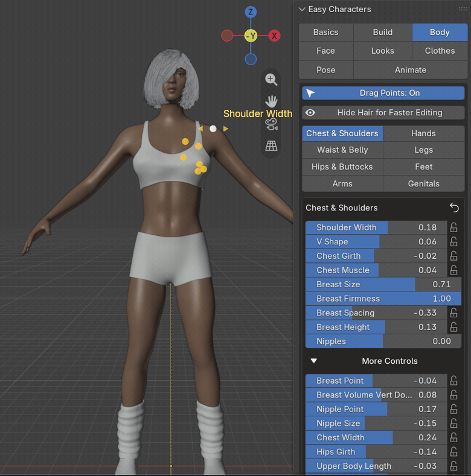Click the X axis on navigation gizmo
The image size is (471, 476).
pos(274,36)
